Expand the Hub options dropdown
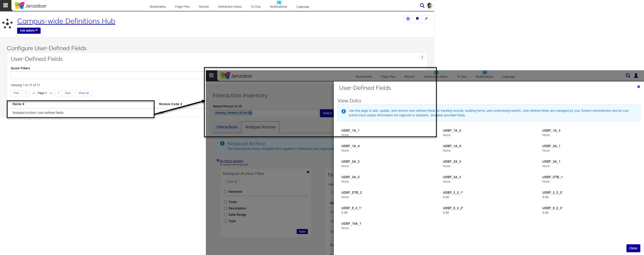 pyautogui.click(x=29, y=31)
